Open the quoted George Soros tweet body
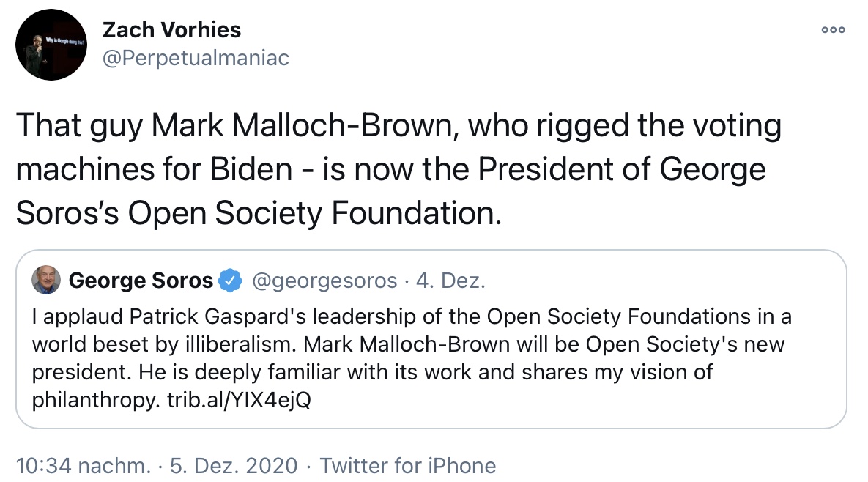This screenshot has width=868, height=482. point(412,358)
